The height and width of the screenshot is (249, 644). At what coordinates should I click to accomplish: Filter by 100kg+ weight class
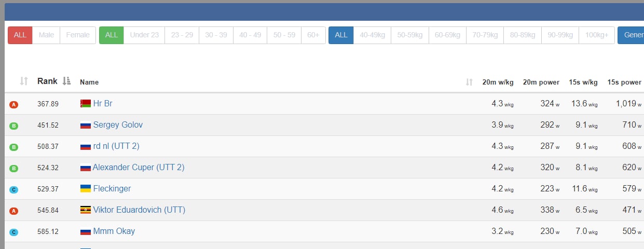pos(596,35)
